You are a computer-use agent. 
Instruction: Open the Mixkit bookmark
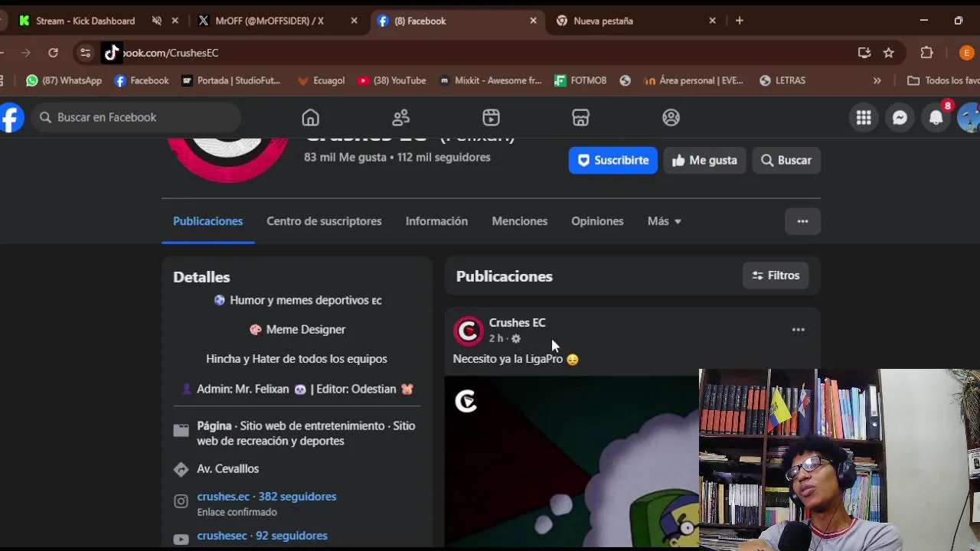point(490,80)
